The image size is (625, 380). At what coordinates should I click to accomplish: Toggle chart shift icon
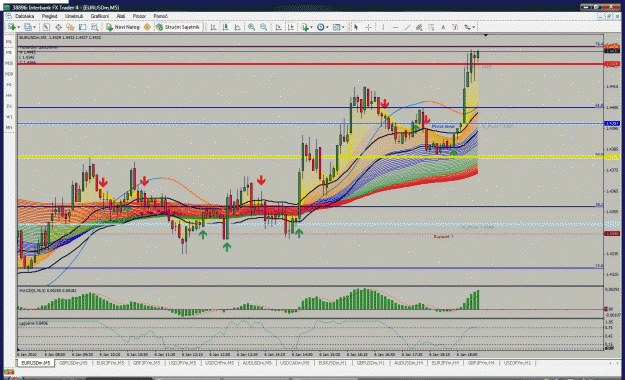point(291,27)
